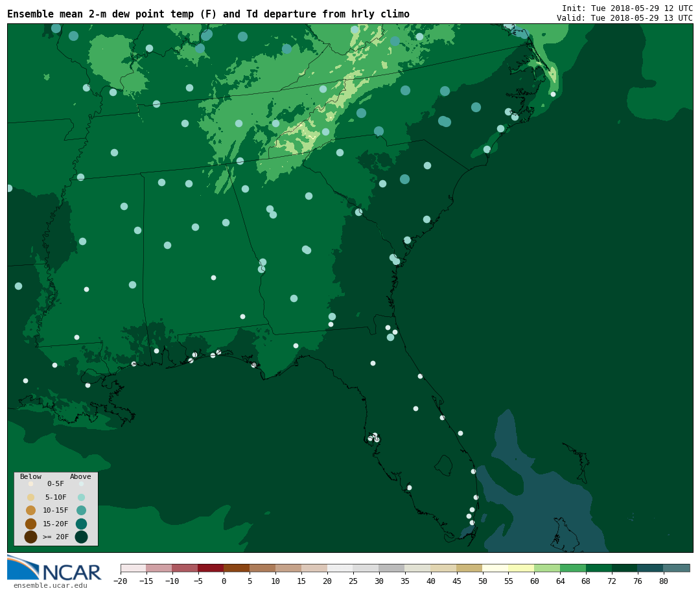Viewport: 700px width, 593px height.
Task: Click the dark red swatch between -5 and 0
Action: [211, 568]
